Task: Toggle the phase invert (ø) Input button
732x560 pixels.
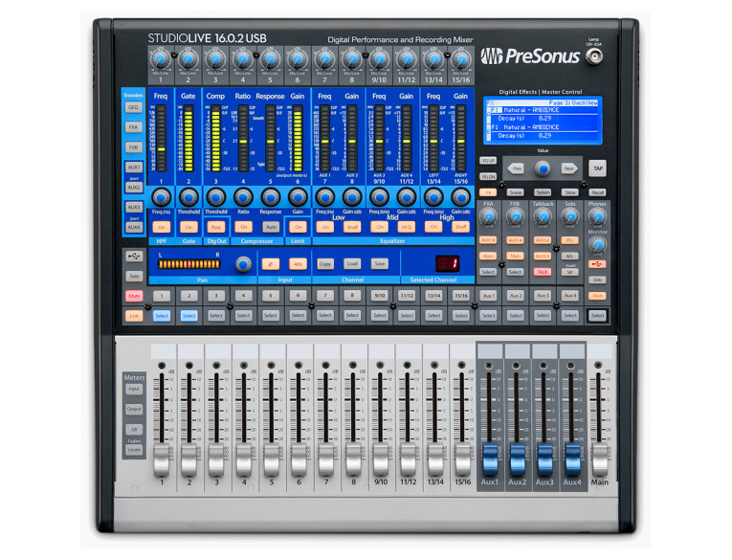Action: [x=270, y=264]
